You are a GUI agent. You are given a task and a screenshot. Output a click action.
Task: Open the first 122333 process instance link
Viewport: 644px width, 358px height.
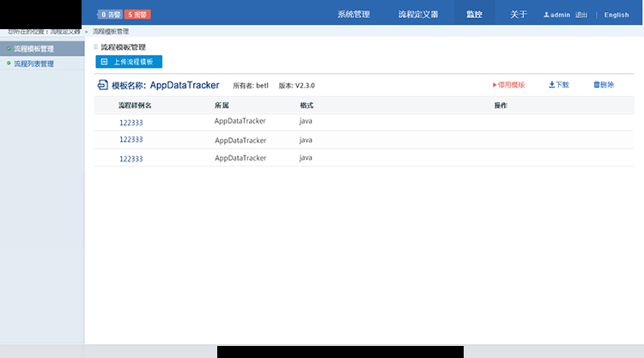131,123
